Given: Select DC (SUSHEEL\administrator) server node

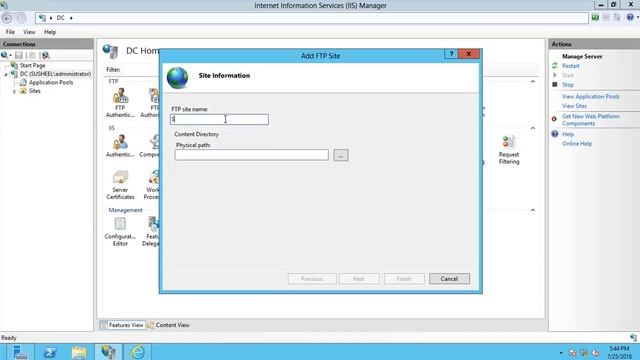Looking at the screenshot, I should [55, 74].
